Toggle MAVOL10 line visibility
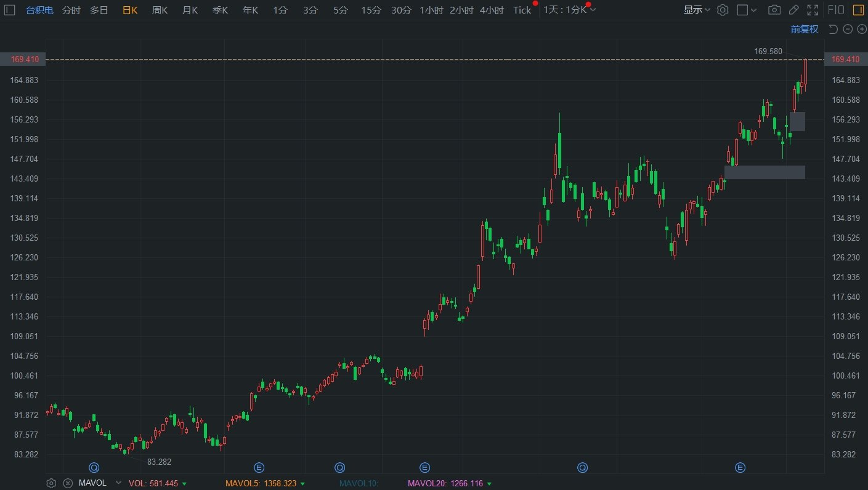This screenshot has width=868, height=490. [x=358, y=483]
